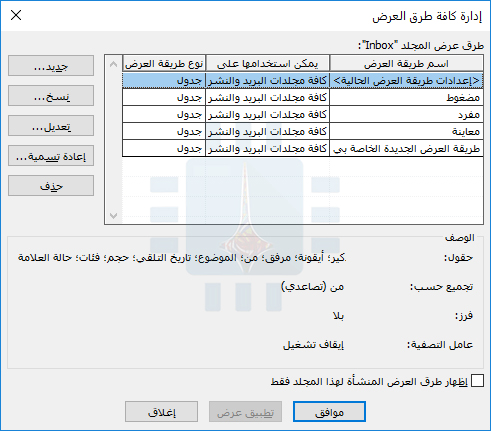
Task: Click the جديد (New) button
Action: 51,66
